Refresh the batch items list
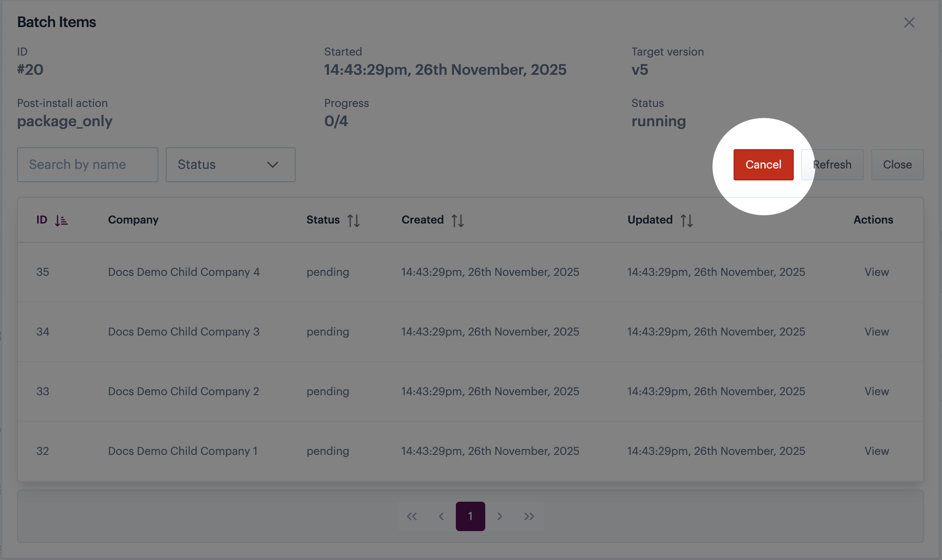 coord(832,165)
